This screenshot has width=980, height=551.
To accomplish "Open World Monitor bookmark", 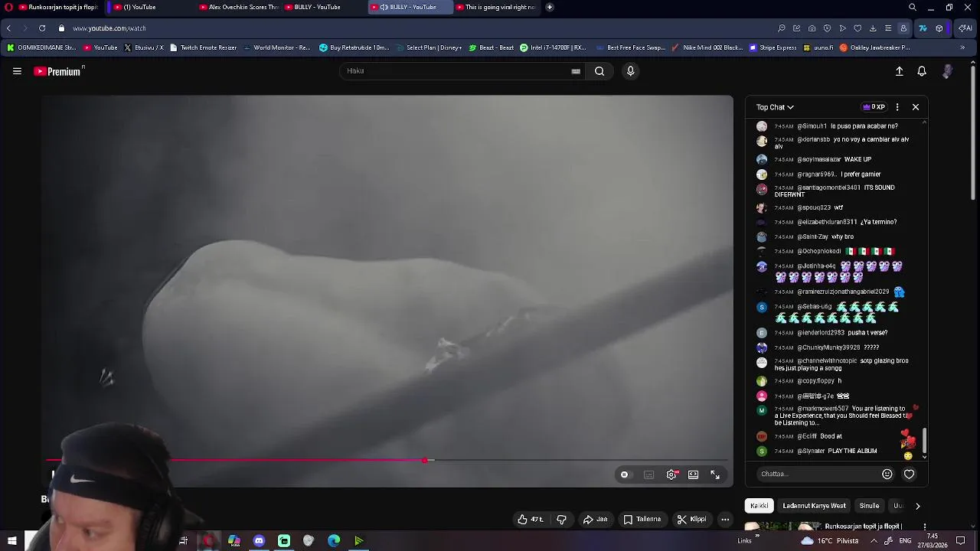I will [277, 47].
